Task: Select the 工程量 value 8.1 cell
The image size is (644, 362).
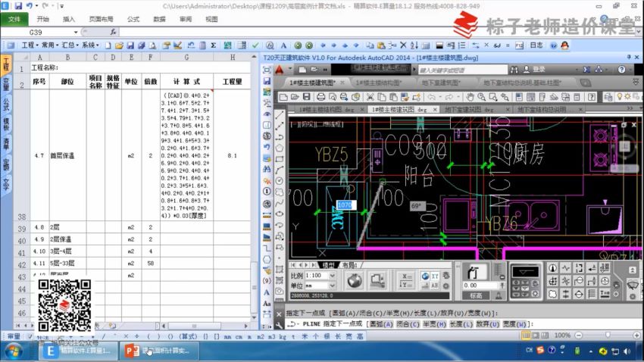Action: pos(232,155)
